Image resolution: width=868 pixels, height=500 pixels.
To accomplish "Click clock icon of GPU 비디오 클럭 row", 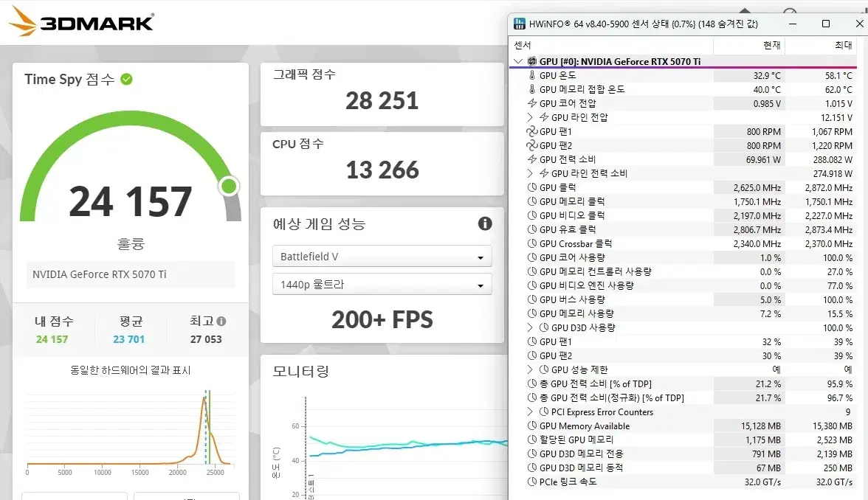I will (532, 215).
